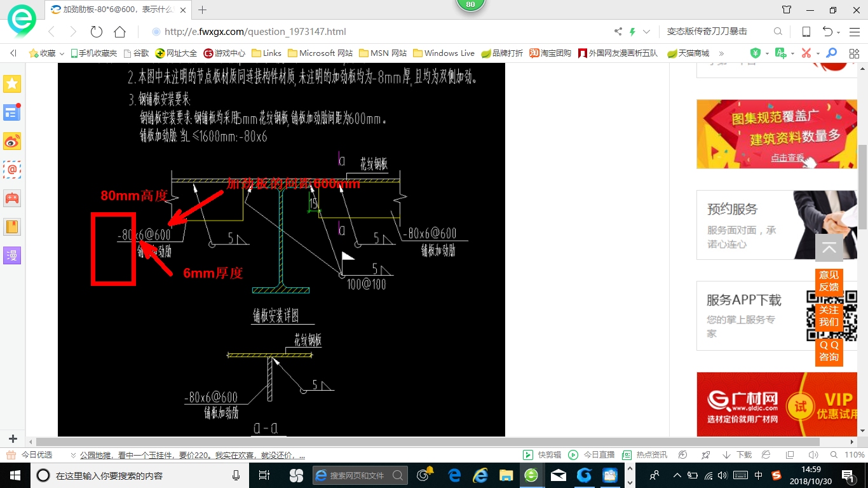This screenshot has height=488, width=868.
Task: Expand the address bar dropdown chevron
Action: [646, 32]
